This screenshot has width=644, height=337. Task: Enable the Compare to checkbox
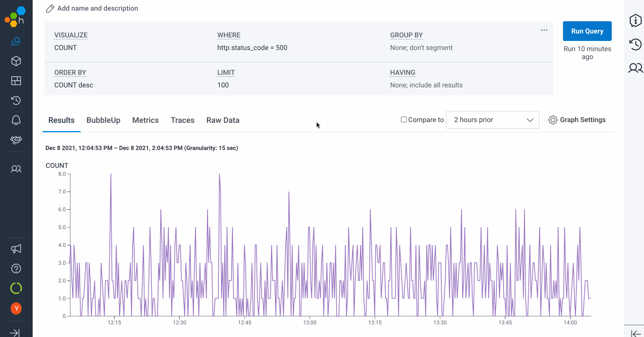point(404,120)
